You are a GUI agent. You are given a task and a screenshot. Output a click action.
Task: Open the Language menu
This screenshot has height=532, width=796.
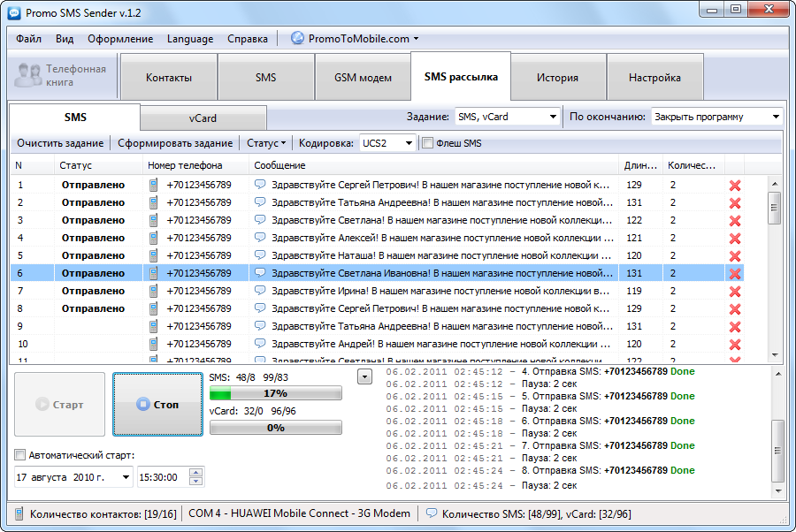click(x=190, y=39)
